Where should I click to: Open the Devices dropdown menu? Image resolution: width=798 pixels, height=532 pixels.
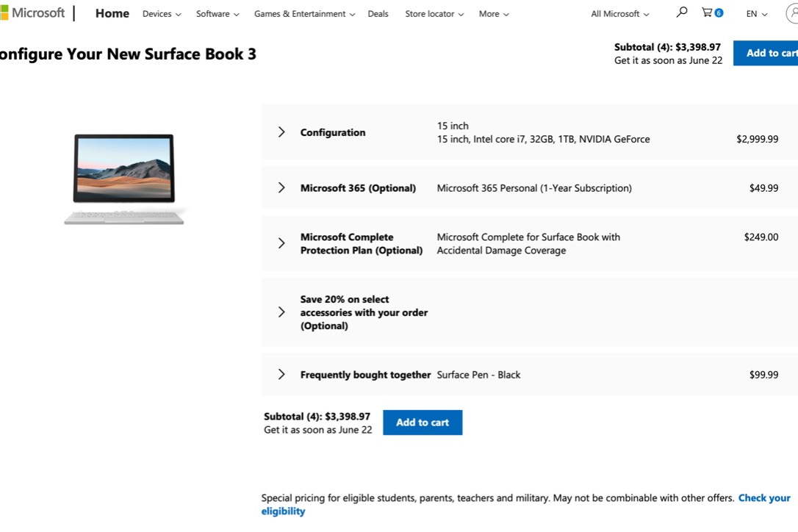click(x=162, y=14)
